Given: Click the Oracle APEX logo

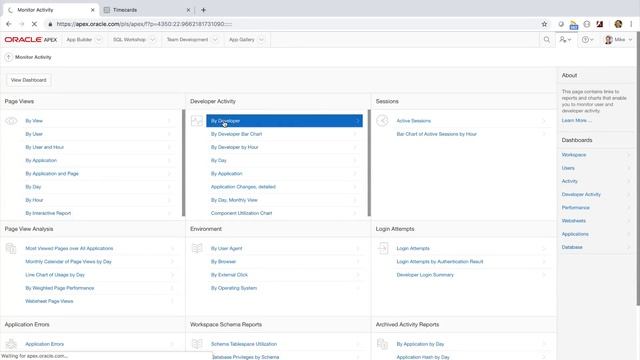Looking at the screenshot, I should (31, 40).
